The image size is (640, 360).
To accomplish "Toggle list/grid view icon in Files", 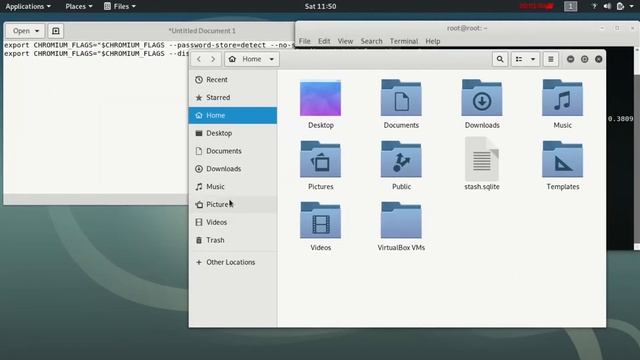I will click(x=519, y=59).
